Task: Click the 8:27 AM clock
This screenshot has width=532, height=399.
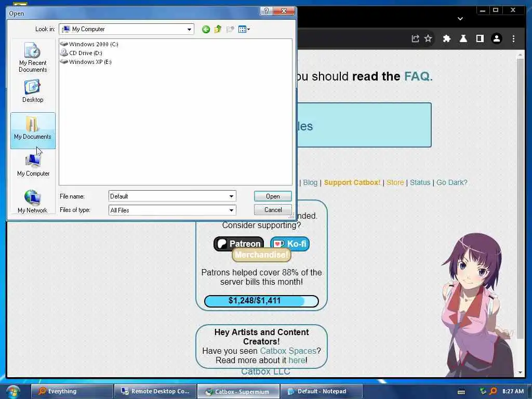Action: (x=513, y=391)
